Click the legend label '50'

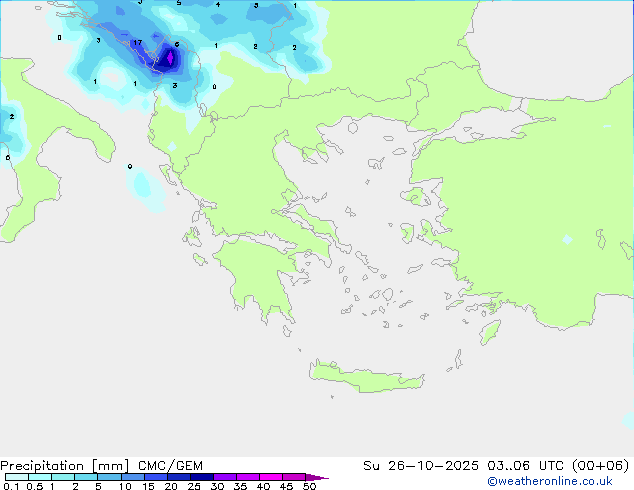coord(310,486)
